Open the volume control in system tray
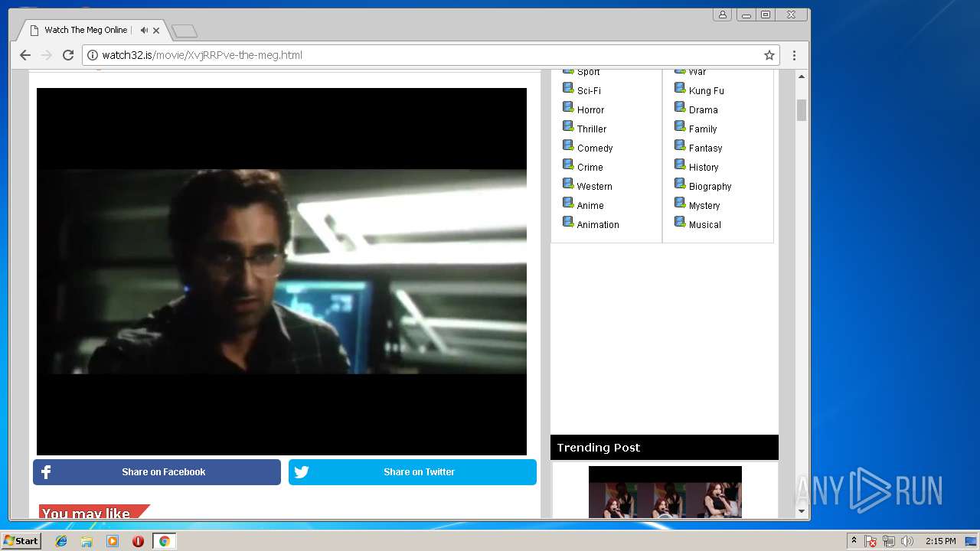 point(907,541)
